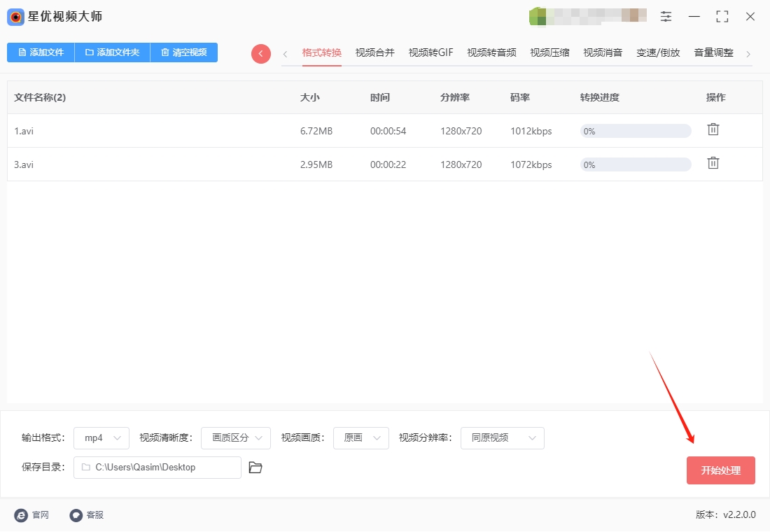Screen dimensions: 770x532
Task: Open the 输出格式 mp4 dropdown
Action: tap(101, 437)
